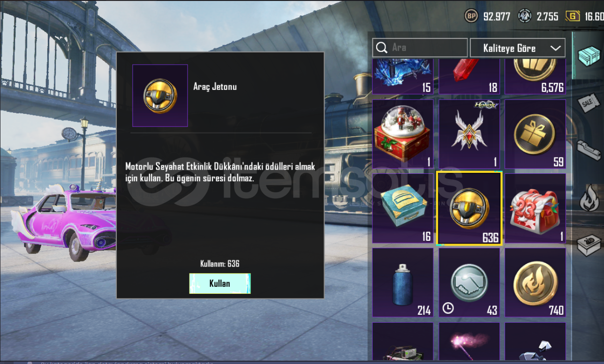This screenshot has height=364, width=604.
Task: Click the Araç Jetonu preview thumbnail
Action: [x=160, y=96]
